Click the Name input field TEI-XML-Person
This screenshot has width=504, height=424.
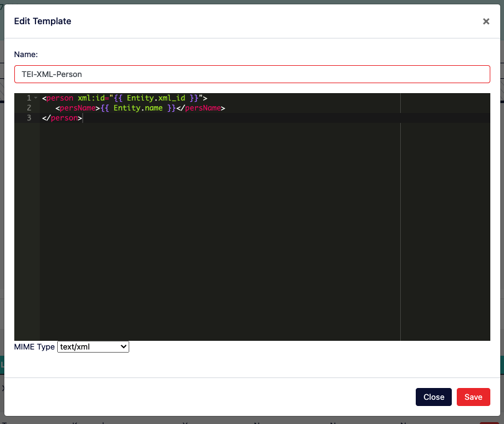pos(252,74)
